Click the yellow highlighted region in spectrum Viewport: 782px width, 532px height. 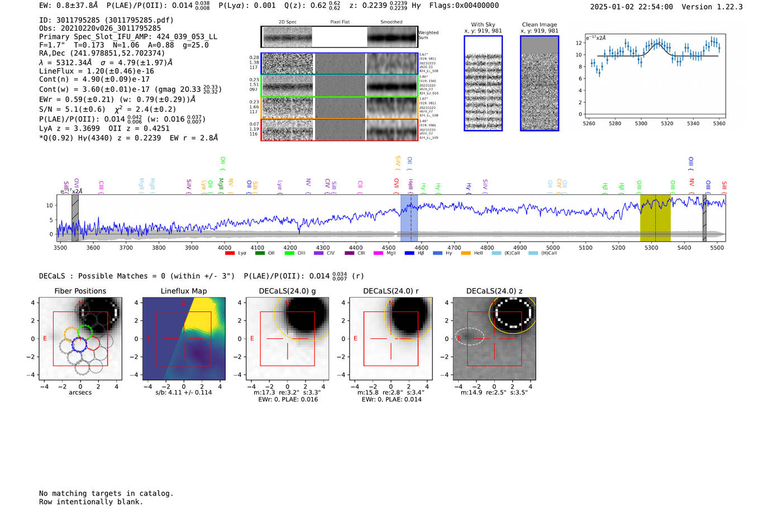655,218
